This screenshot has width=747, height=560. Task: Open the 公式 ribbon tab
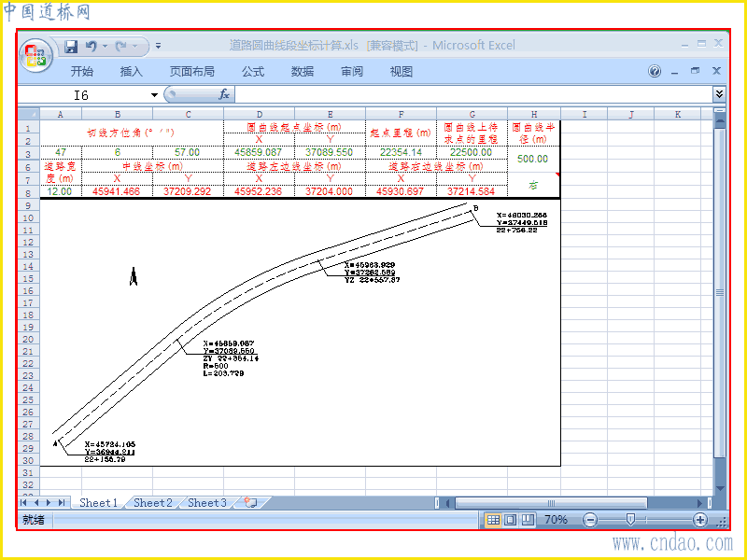coord(252,72)
